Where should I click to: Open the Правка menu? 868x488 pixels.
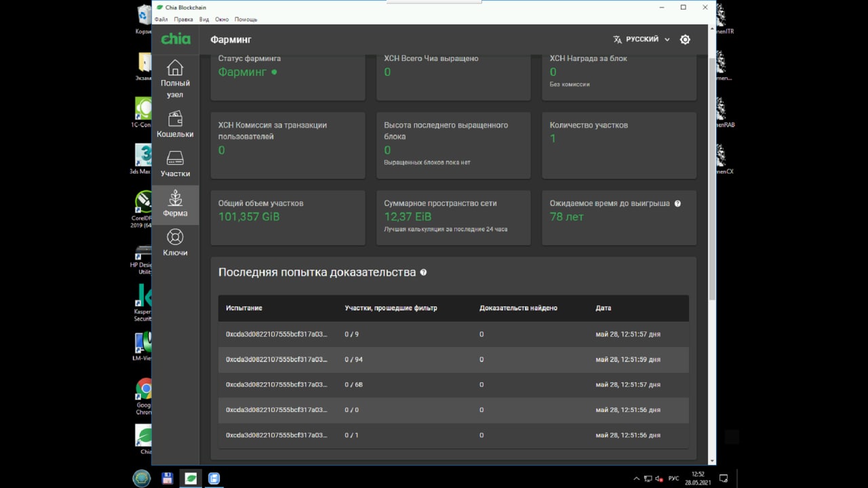point(183,20)
